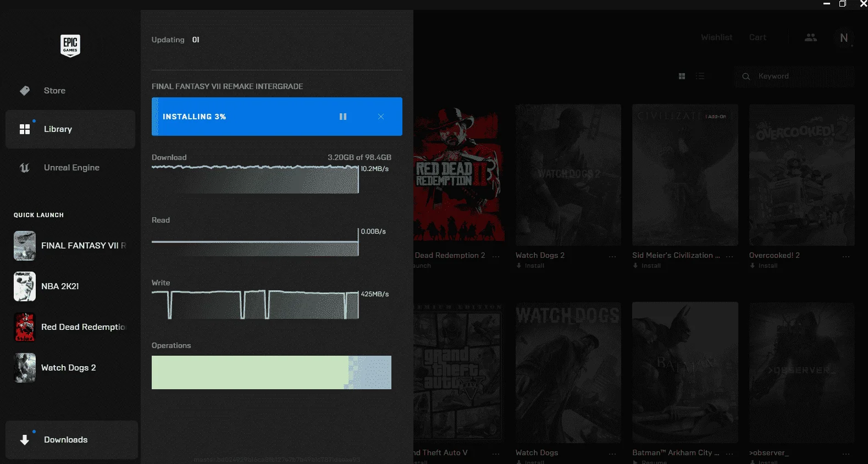This screenshot has height=464, width=868.
Task: Click the Operations progress block
Action: pos(272,373)
